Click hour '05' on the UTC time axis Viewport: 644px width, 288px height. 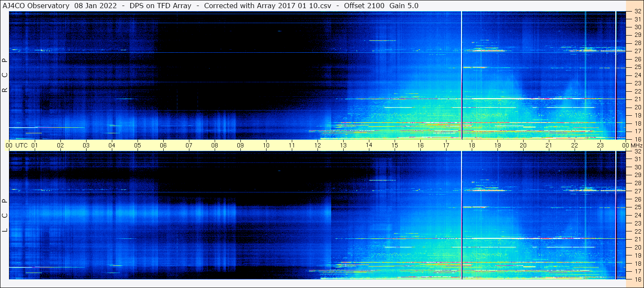[x=138, y=145]
